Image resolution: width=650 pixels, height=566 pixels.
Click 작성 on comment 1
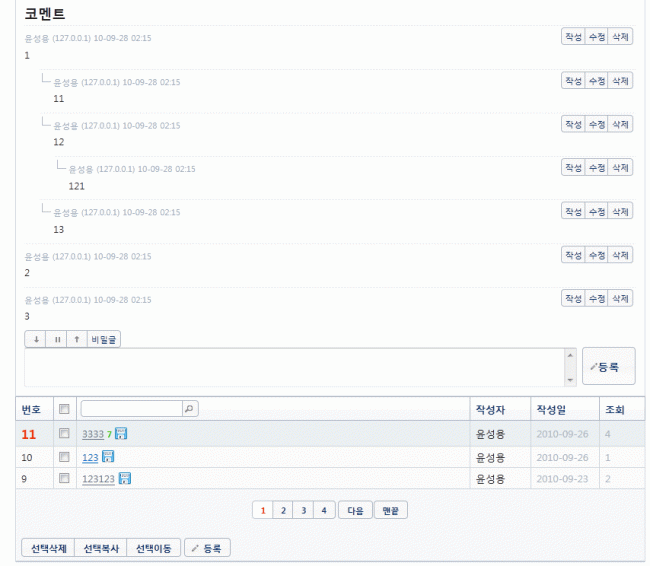[573, 37]
